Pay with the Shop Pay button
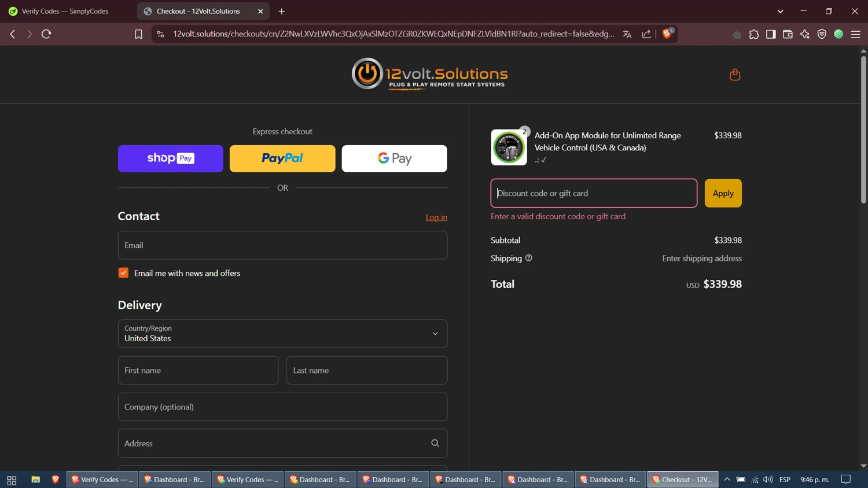 click(x=171, y=158)
